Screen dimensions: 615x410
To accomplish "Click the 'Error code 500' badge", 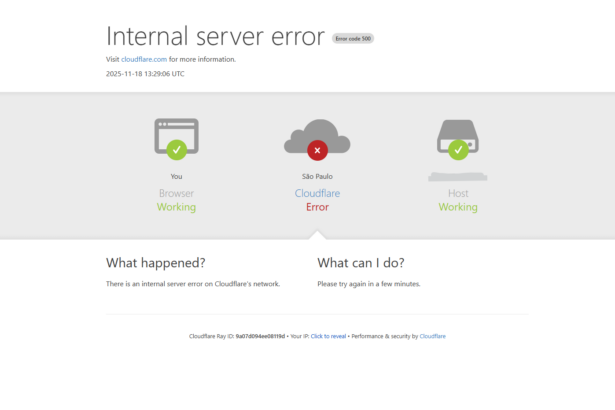I will point(353,38).
